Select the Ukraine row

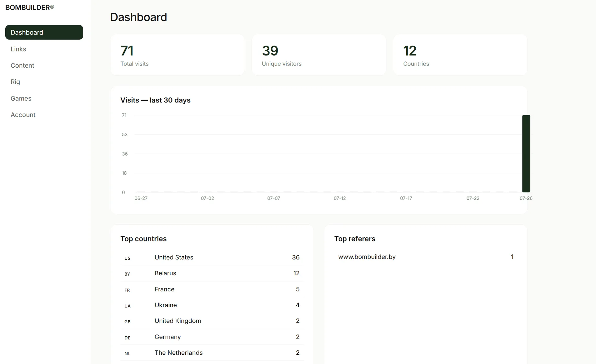pos(212,305)
